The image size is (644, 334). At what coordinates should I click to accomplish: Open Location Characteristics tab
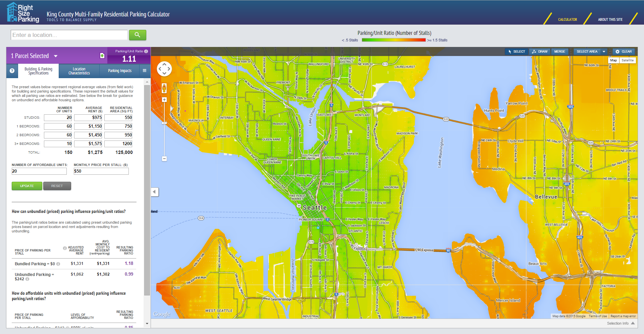79,71
